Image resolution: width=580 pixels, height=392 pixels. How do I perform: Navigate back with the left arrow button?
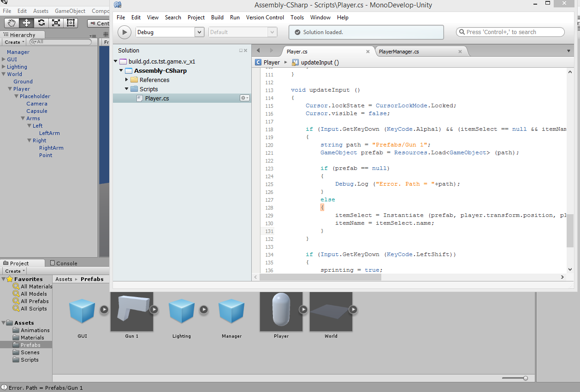coord(258,51)
